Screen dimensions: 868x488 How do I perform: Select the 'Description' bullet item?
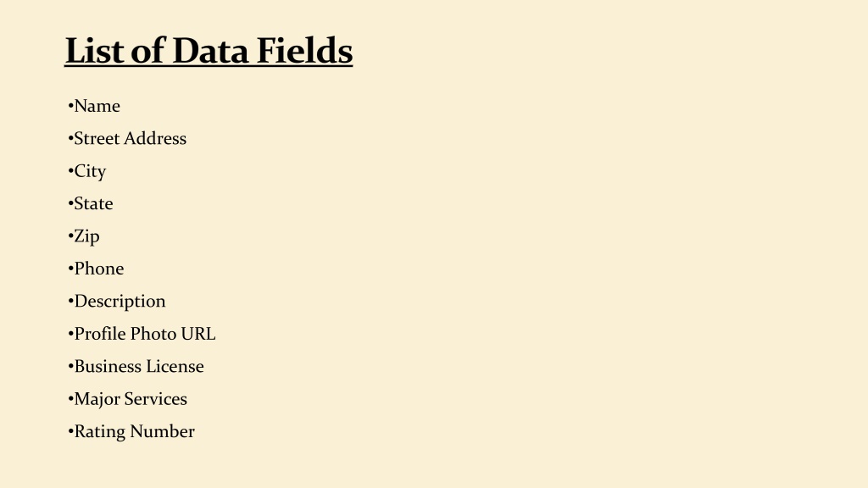[117, 302]
